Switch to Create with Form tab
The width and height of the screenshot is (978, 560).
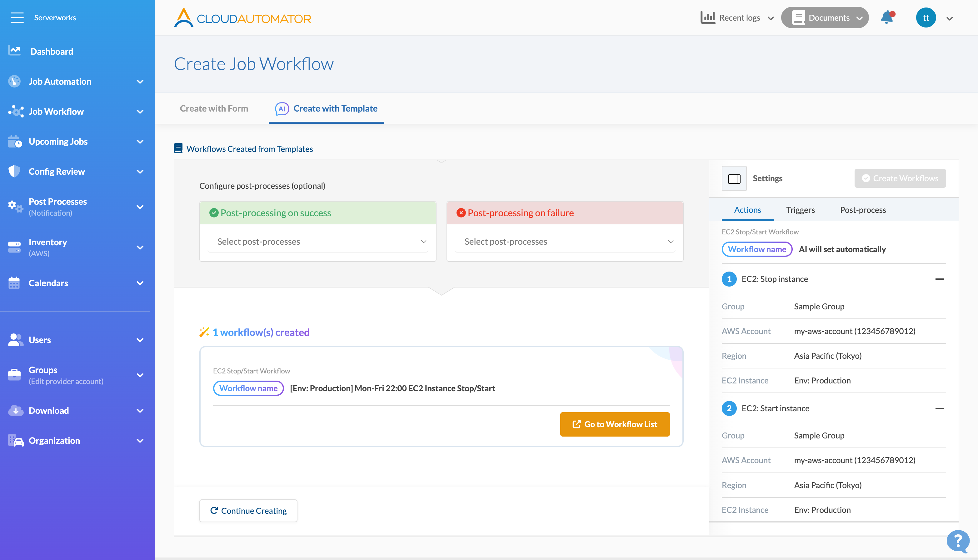point(214,108)
